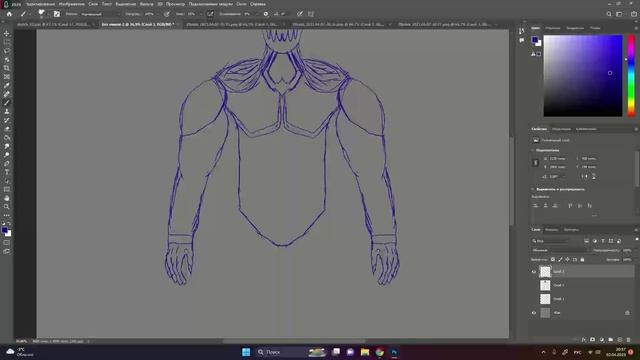Toggle layer filtering switch on or off
640x360 pixels.
(x=636, y=240)
